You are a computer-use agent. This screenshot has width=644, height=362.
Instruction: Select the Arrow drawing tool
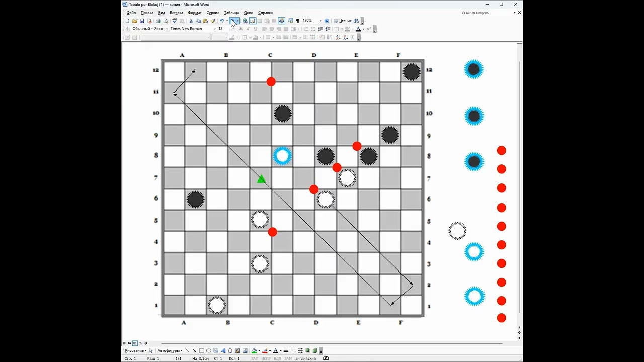[x=194, y=350]
